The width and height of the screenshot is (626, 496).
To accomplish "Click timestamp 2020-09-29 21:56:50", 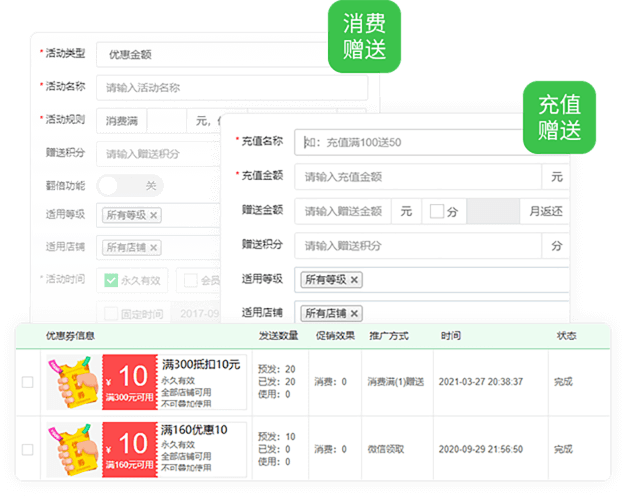I will (x=481, y=450).
